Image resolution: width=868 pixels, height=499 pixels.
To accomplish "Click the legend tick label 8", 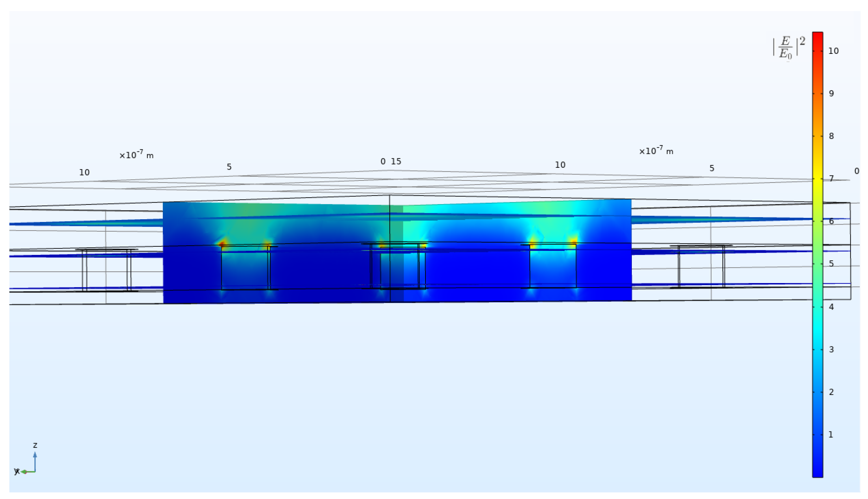I will (831, 136).
